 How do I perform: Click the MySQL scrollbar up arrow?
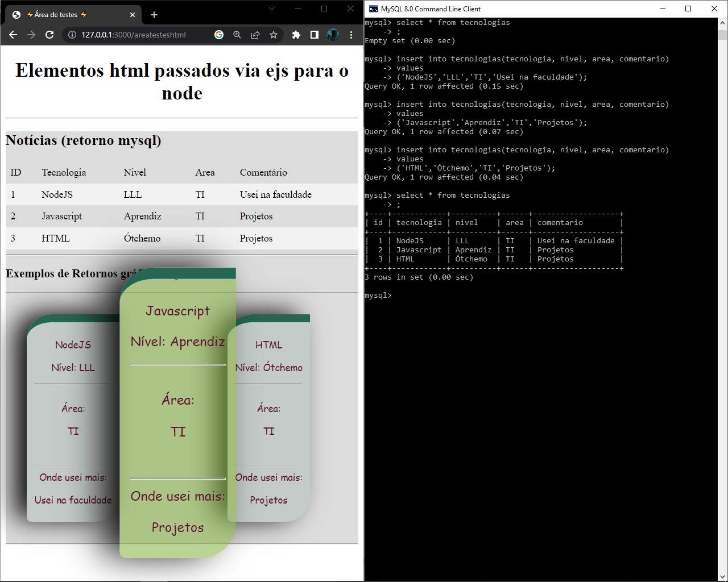722,23
